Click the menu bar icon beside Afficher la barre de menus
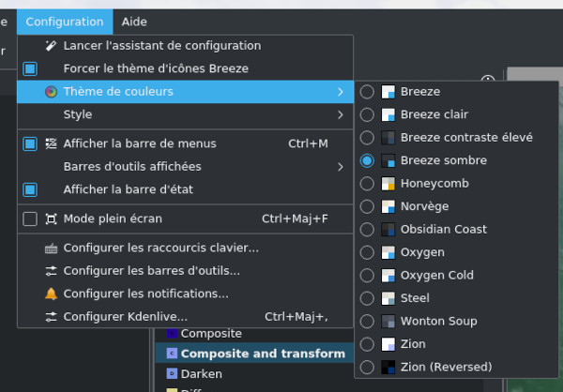Image resolution: width=563 pixels, height=392 pixels. tap(51, 143)
